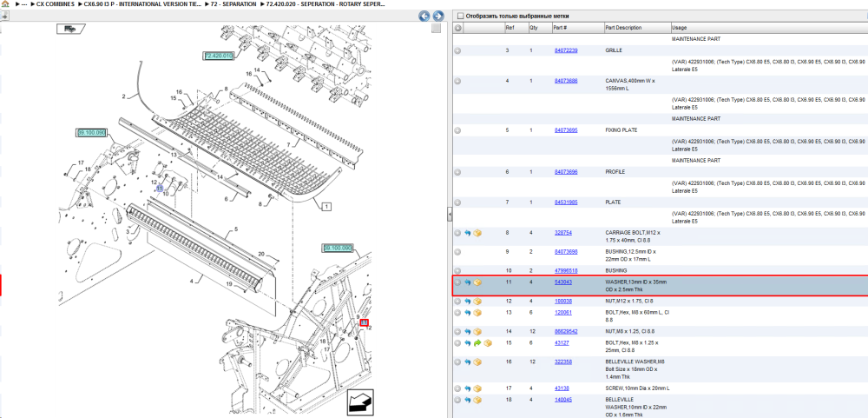
Task: Click the package icon on NUT M12 row
Action: (477, 301)
